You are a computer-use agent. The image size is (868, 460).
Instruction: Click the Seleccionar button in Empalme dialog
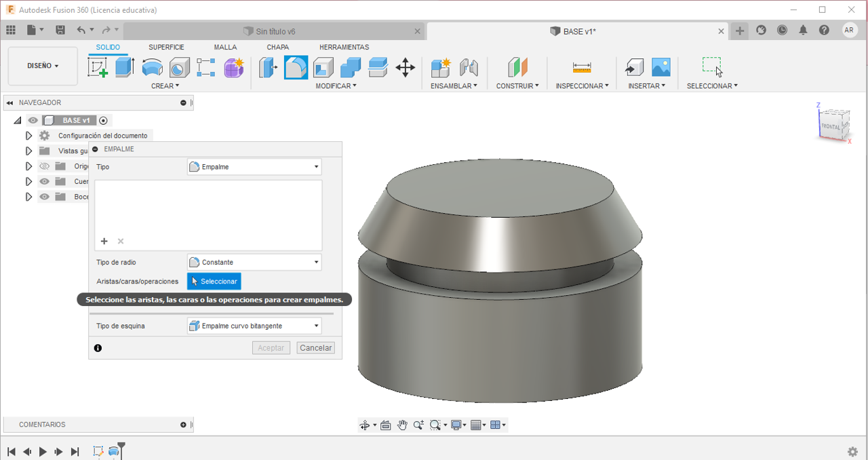click(214, 281)
